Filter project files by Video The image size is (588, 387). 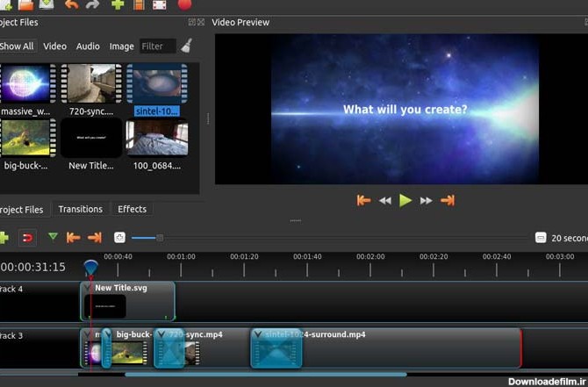tap(54, 47)
